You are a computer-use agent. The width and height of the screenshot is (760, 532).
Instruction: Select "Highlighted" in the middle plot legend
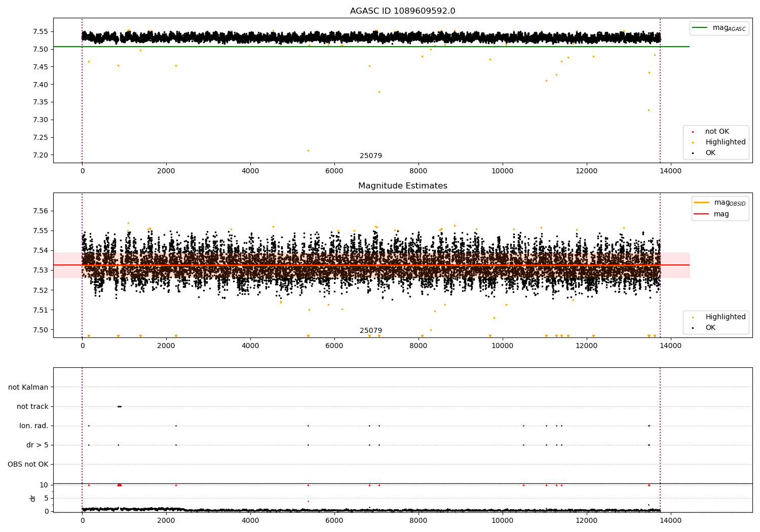(x=719, y=317)
